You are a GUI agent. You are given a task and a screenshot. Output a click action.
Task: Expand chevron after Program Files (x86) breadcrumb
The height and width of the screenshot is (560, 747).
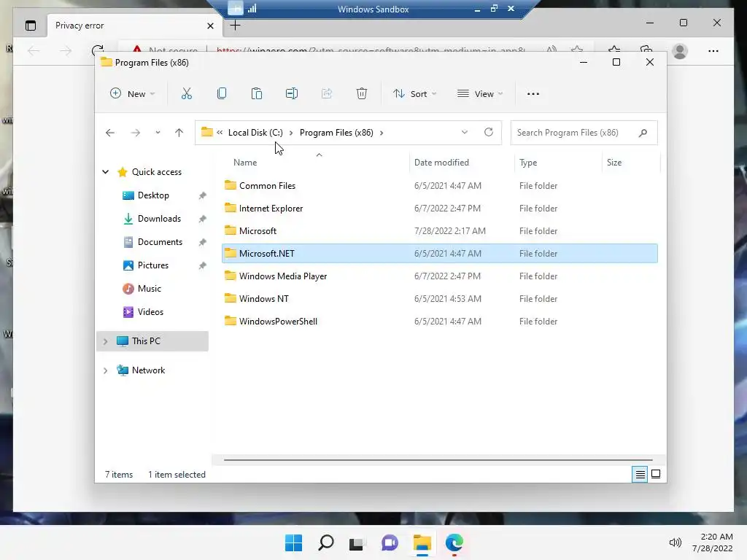click(382, 133)
